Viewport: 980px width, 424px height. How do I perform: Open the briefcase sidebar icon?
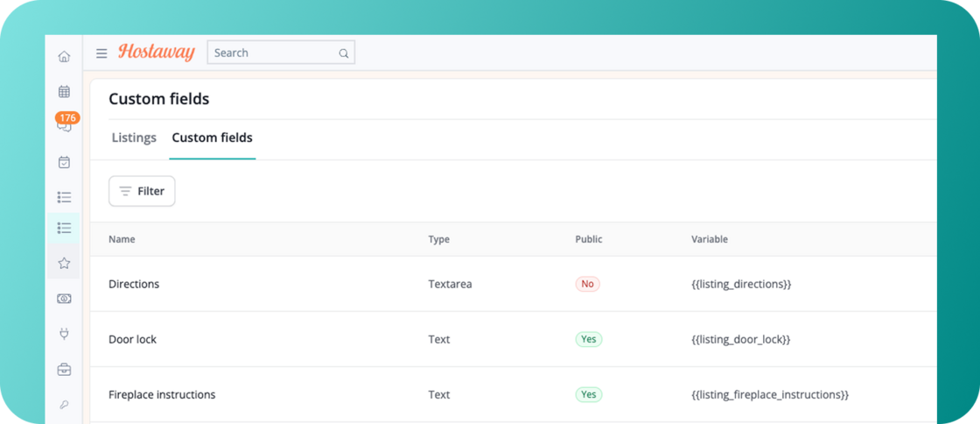click(x=64, y=370)
